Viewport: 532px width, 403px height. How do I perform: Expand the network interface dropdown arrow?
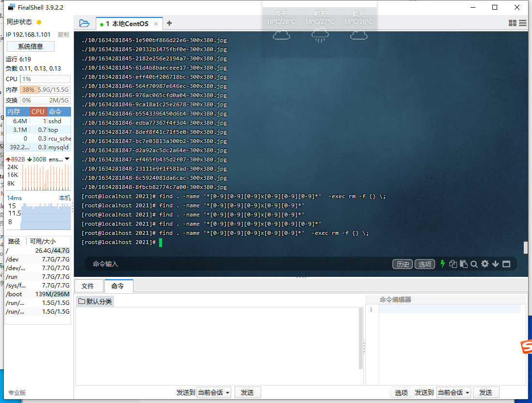tap(67, 159)
